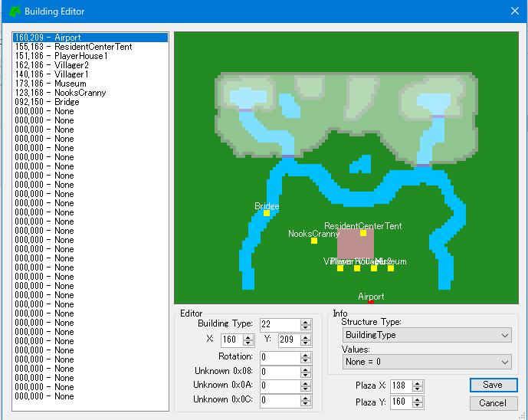528x420 pixels.
Task: Increase the X coordinate spinner
Action: pyautogui.click(x=248, y=337)
